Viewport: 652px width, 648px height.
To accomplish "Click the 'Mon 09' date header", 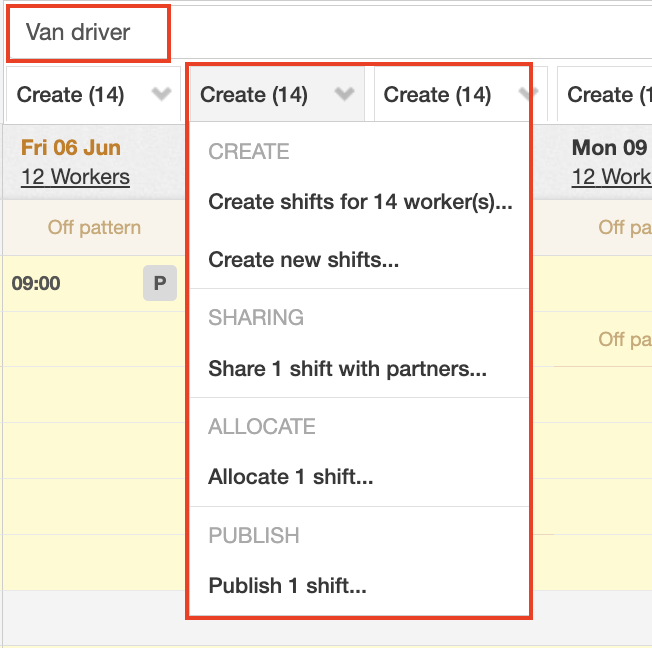I will click(x=609, y=148).
